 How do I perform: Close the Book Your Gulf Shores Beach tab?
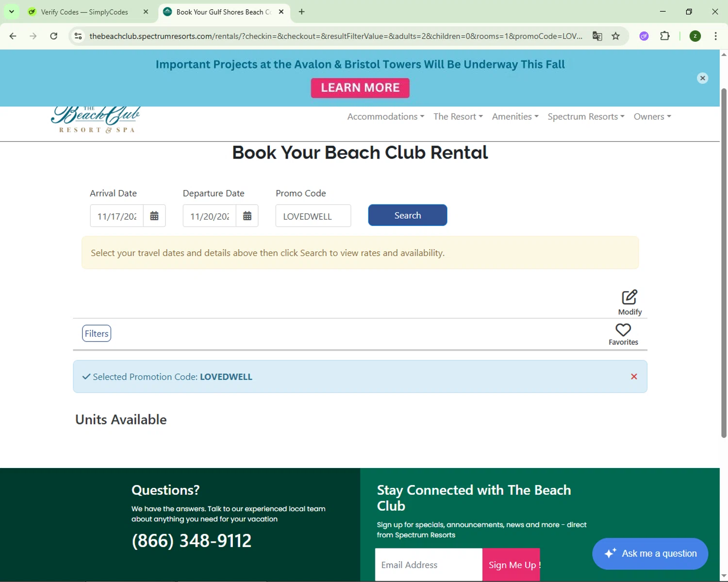click(281, 12)
